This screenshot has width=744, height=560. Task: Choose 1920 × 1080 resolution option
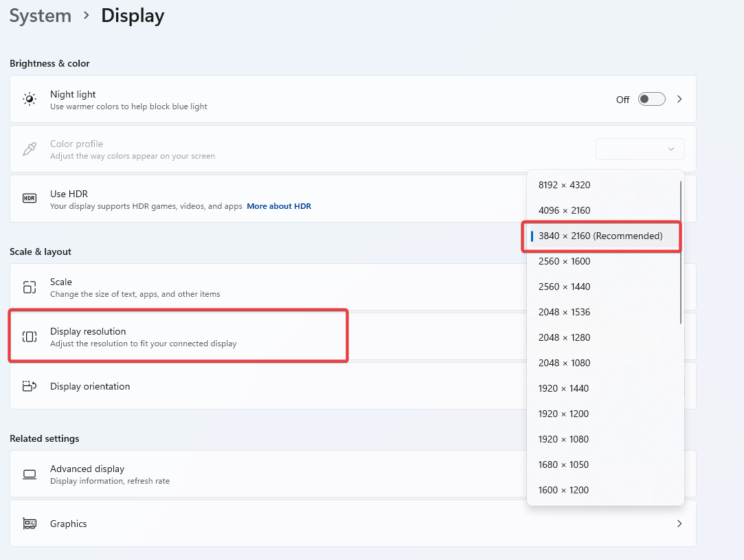(563, 439)
